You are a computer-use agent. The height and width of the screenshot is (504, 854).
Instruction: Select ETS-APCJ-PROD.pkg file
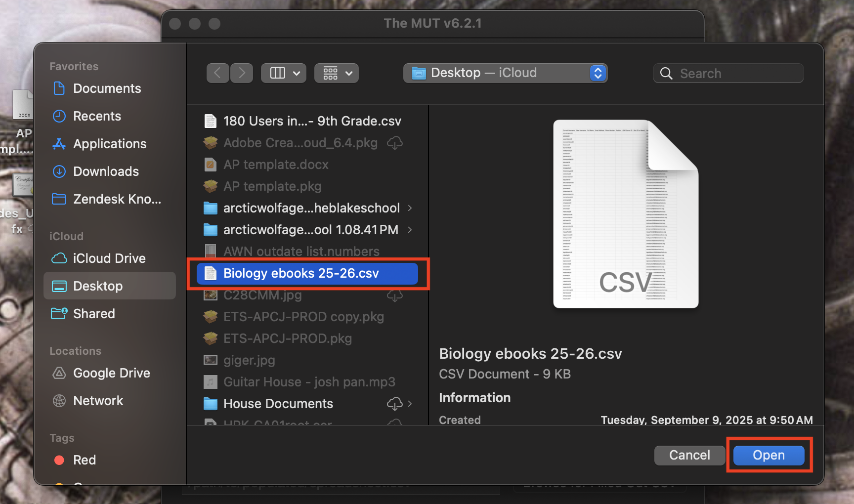pyautogui.click(x=307, y=338)
